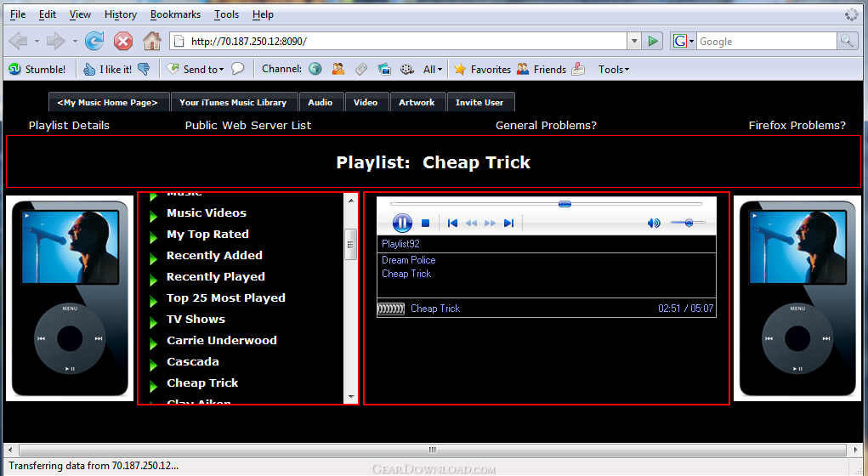Open the Send to dropdown
Viewport: 868px width, 476px height.
196,69
